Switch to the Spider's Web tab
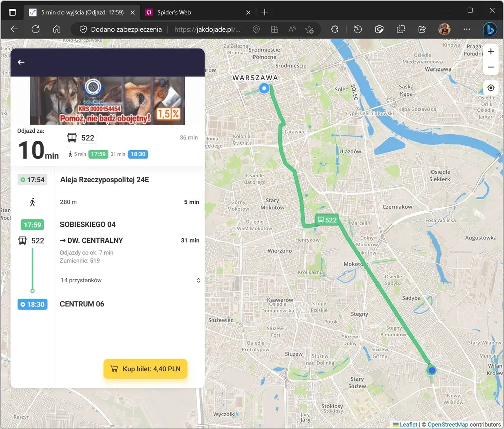The height and width of the screenshot is (429, 504). (x=174, y=12)
